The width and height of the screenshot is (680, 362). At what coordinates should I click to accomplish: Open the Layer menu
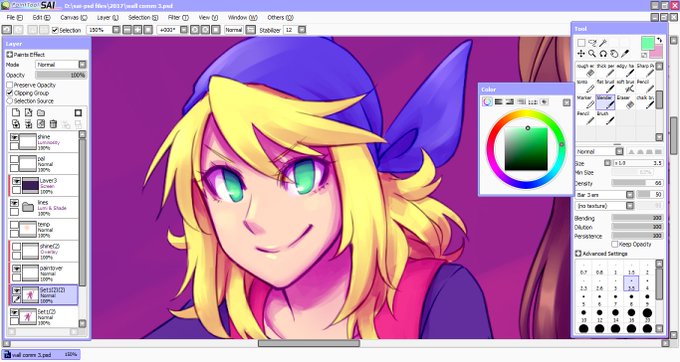(x=108, y=17)
